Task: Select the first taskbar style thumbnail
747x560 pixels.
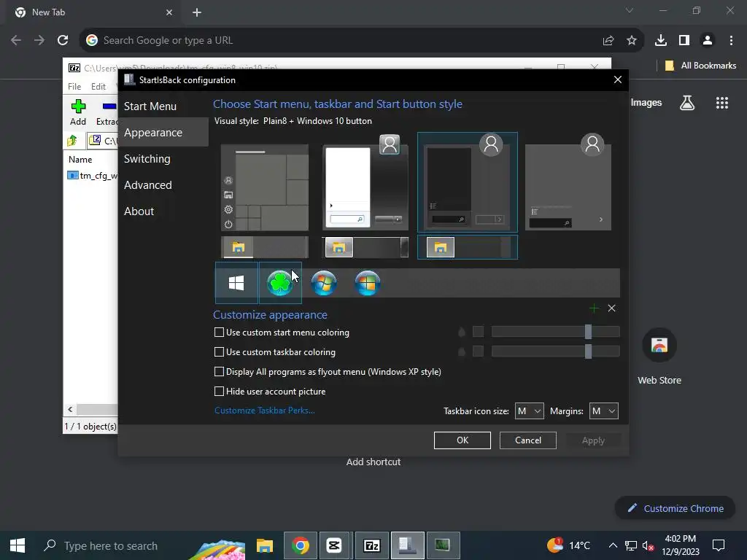Action: (265, 247)
